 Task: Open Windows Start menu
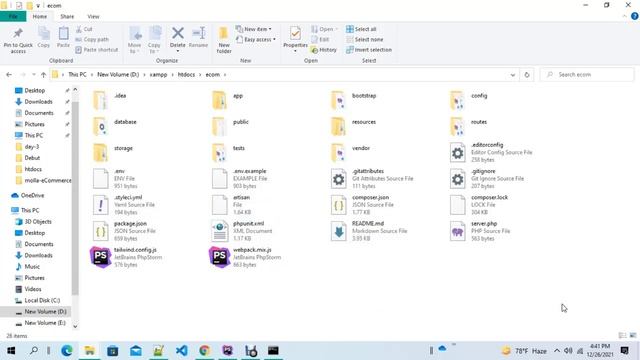pyautogui.click(x=11, y=351)
